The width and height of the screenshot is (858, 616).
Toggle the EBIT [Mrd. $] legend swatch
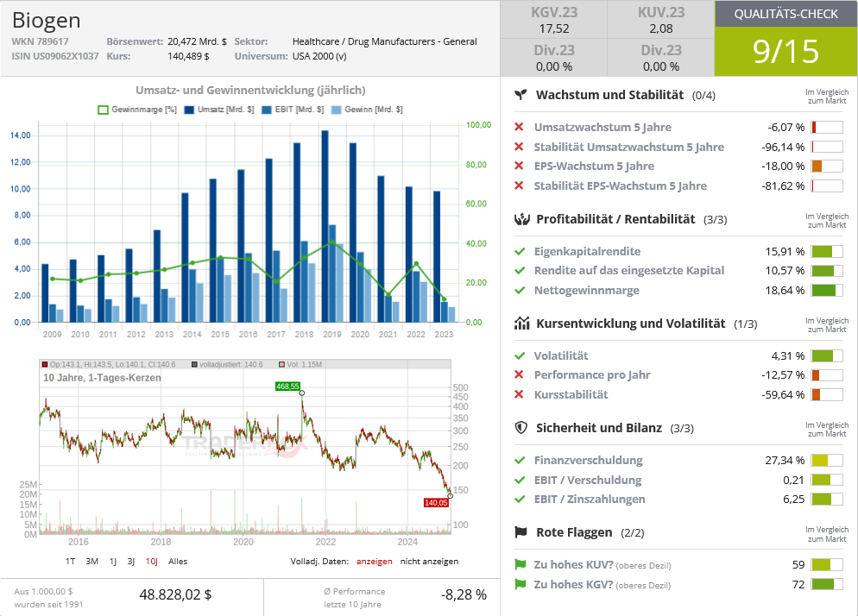[x=267, y=110]
